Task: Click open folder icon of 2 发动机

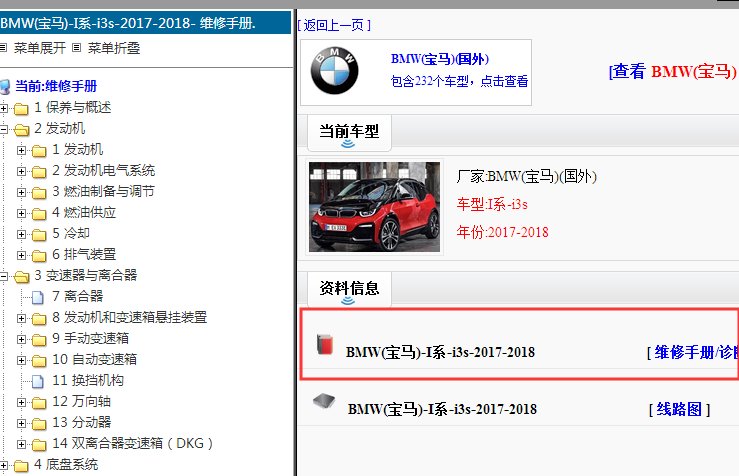Action: [21, 130]
